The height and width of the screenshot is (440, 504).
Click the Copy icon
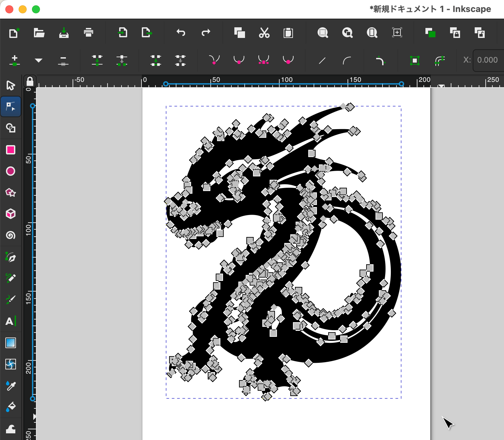(240, 33)
